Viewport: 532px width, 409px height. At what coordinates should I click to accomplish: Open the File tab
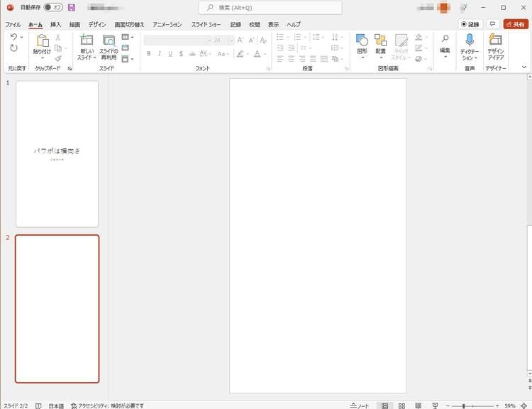coord(13,24)
